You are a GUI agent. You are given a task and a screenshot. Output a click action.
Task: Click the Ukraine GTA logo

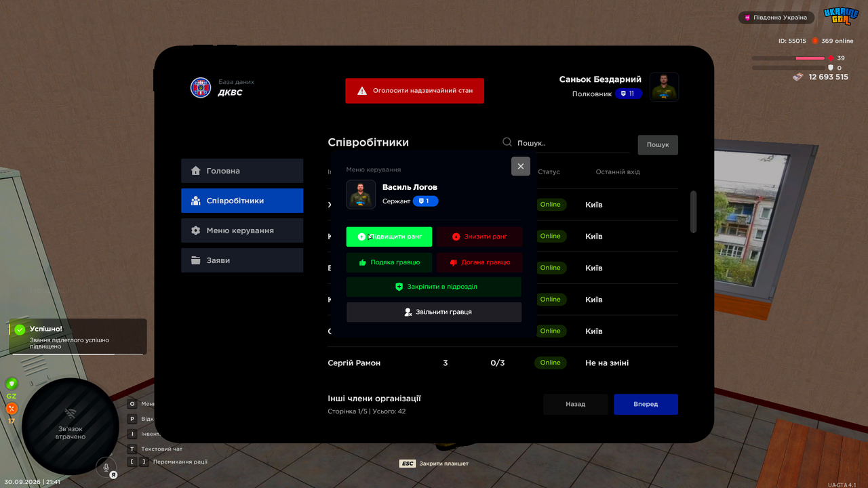point(841,16)
